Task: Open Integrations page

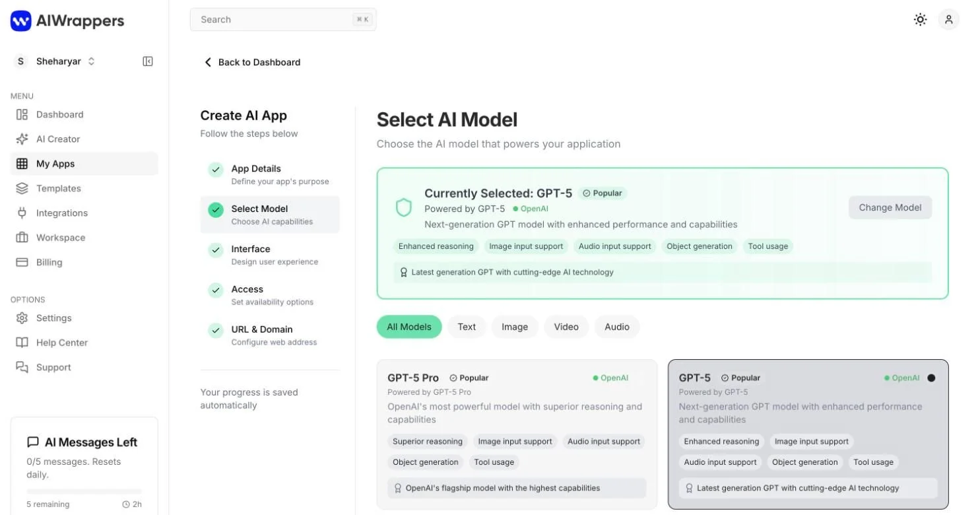Action: (x=84, y=213)
